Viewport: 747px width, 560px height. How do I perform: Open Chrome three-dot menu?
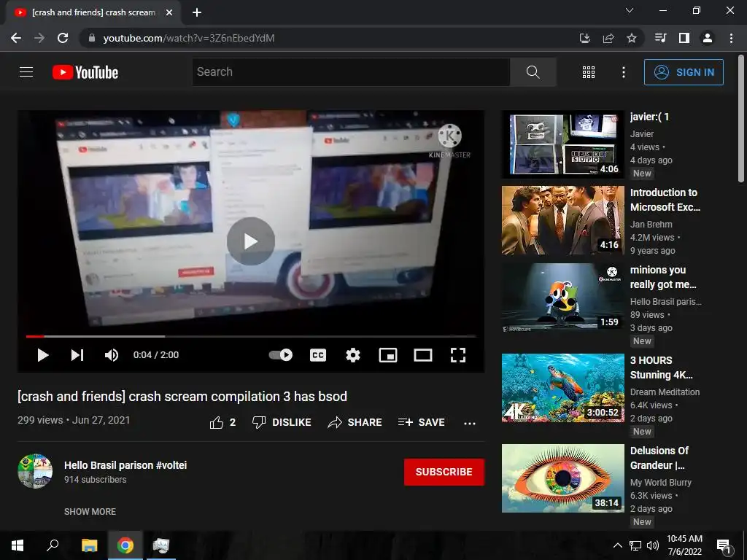(731, 38)
